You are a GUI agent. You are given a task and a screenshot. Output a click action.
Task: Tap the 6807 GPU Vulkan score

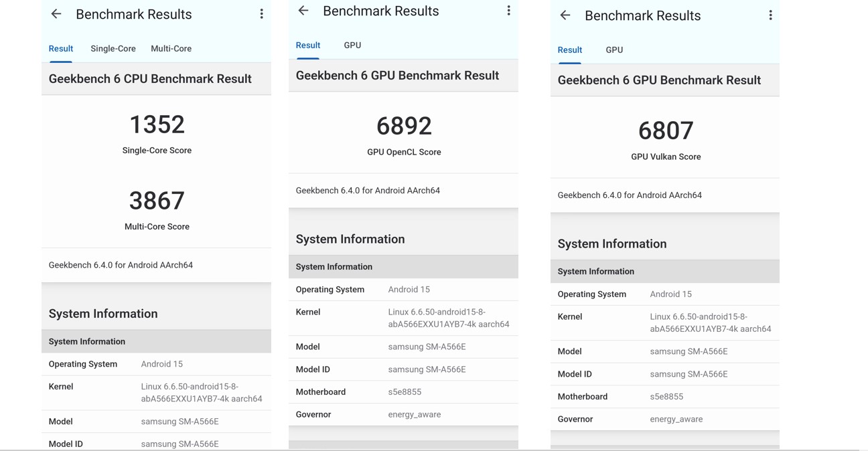666,130
